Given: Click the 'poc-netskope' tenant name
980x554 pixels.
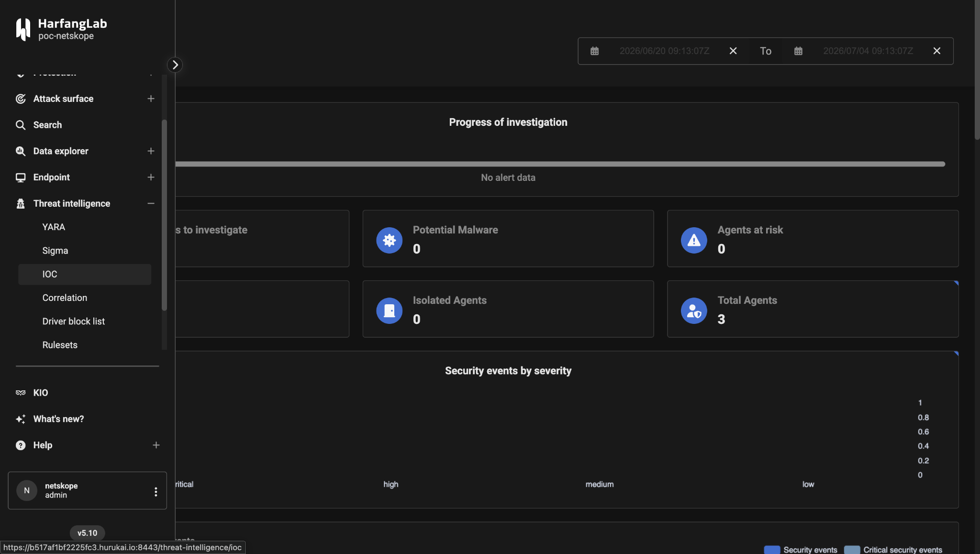Looking at the screenshot, I should click(x=66, y=36).
